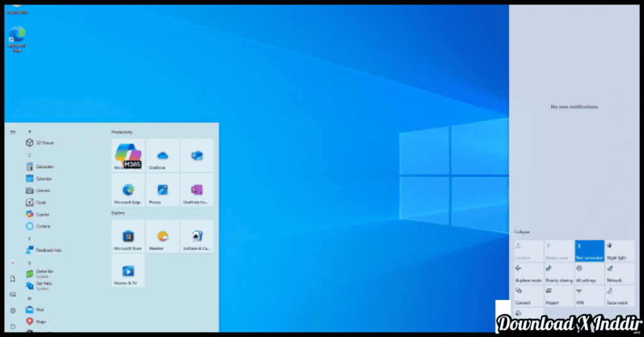644x337 pixels.
Task: Open alphabet index via # header
Action: tap(29, 131)
